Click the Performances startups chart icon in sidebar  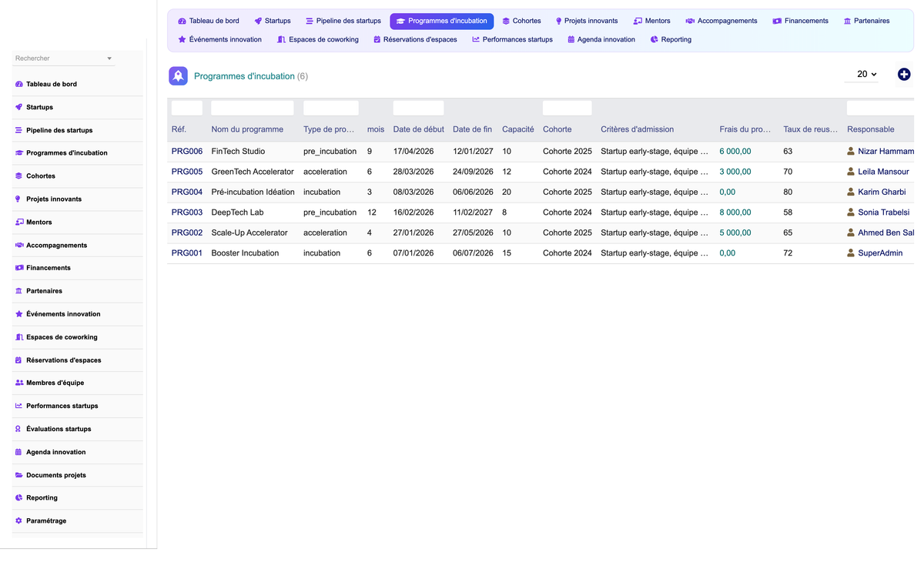pyautogui.click(x=19, y=406)
